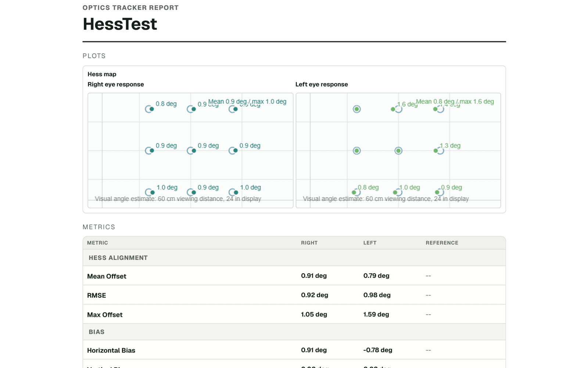Click the Mean 0.9 deg / max 1.0 deg summary
This screenshot has width=588, height=368.
247,102
